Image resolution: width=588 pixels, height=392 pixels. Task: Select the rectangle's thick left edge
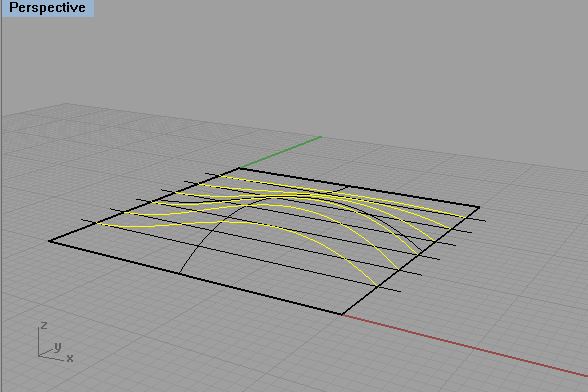pos(144,204)
